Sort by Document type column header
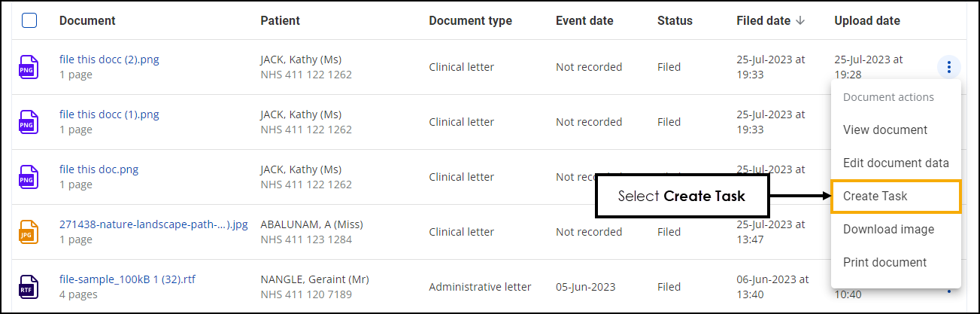The width and height of the screenshot is (980, 314). click(x=470, y=21)
